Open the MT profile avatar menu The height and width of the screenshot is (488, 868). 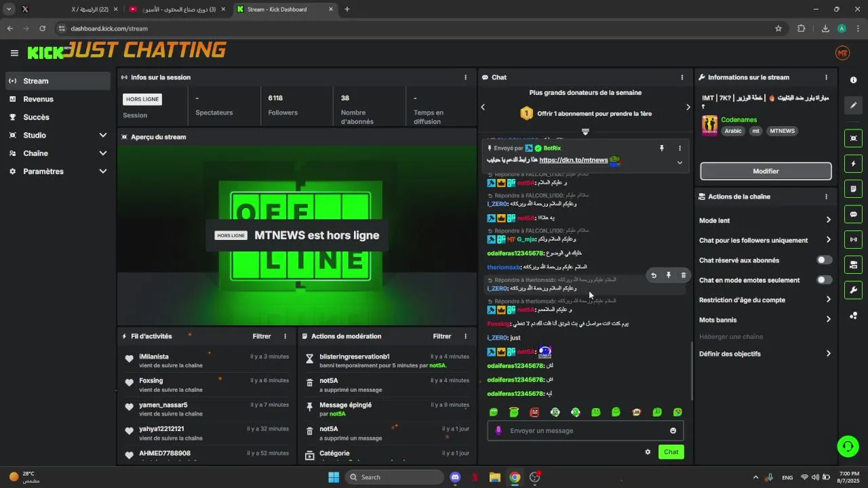tap(842, 53)
